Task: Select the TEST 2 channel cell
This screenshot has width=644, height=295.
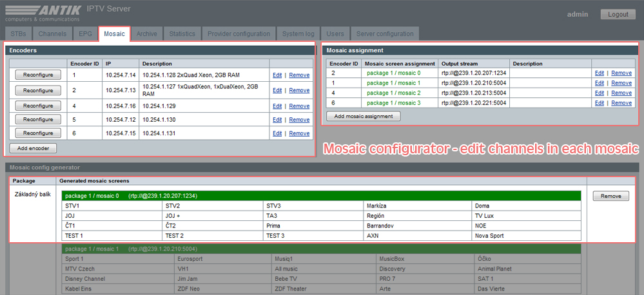Action: [212, 236]
